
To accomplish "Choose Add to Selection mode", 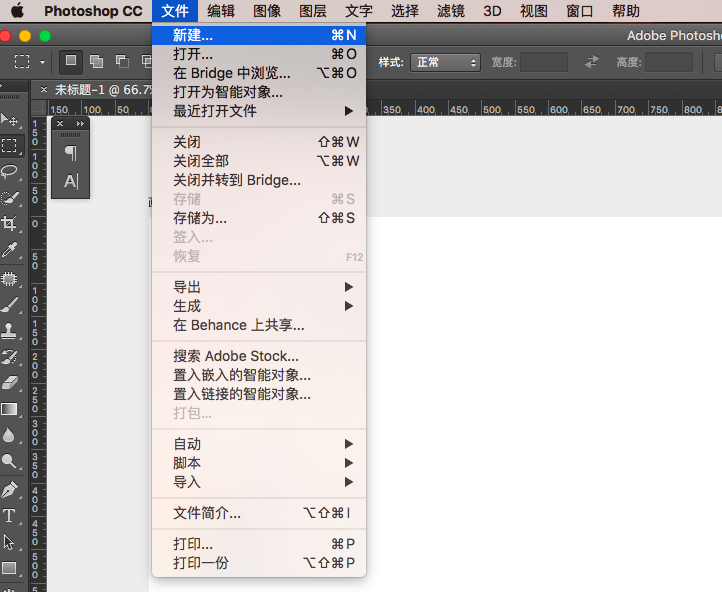I will [96, 62].
